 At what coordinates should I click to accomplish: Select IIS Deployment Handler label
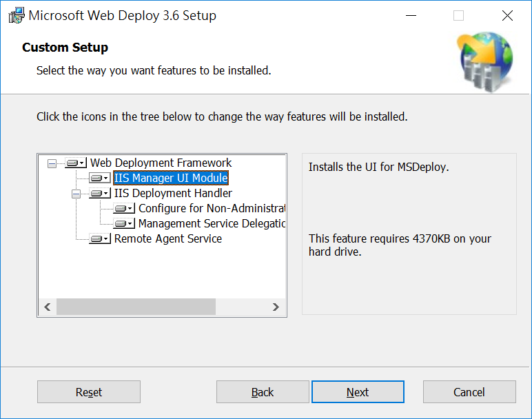(173, 193)
